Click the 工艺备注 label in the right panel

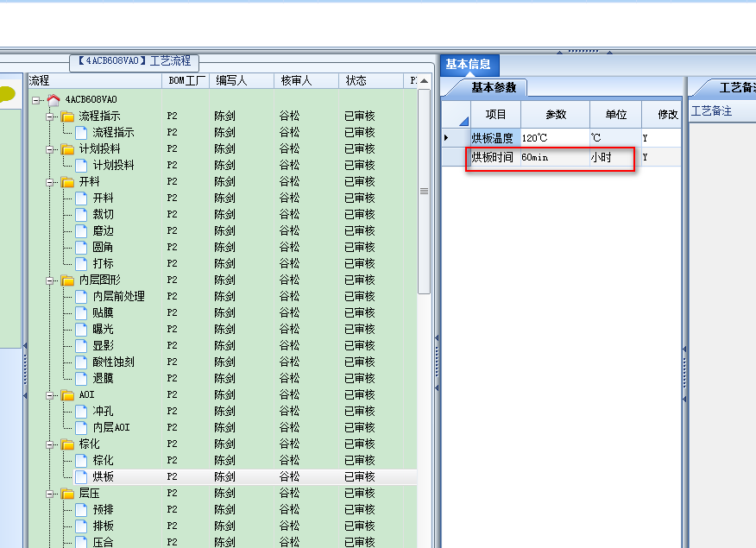tap(711, 111)
